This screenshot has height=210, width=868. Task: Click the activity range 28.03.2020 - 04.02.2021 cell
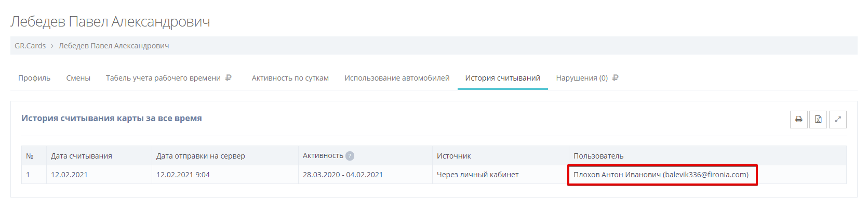click(x=343, y=175)
